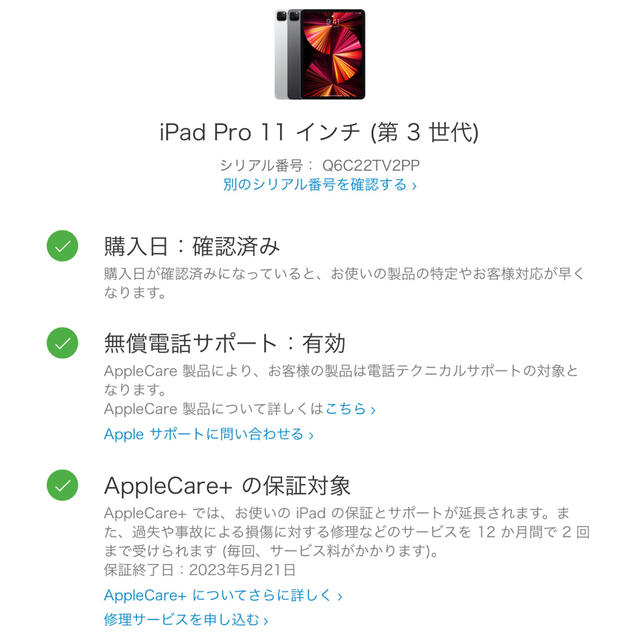
Task: Click the iPad Pro 11 インチ title
Action: point(319,132)
